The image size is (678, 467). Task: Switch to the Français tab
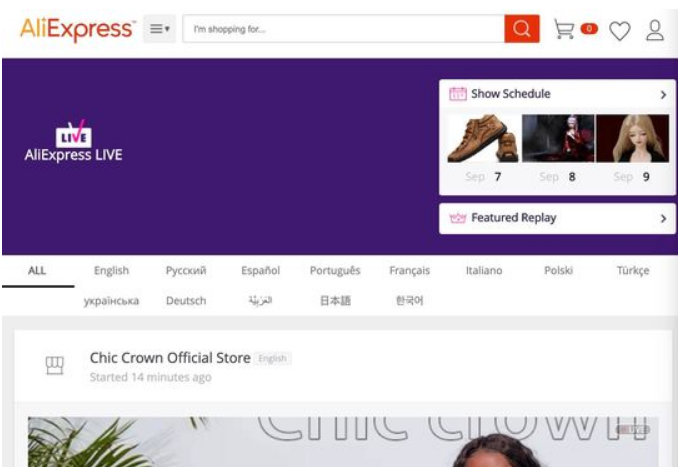409,271
